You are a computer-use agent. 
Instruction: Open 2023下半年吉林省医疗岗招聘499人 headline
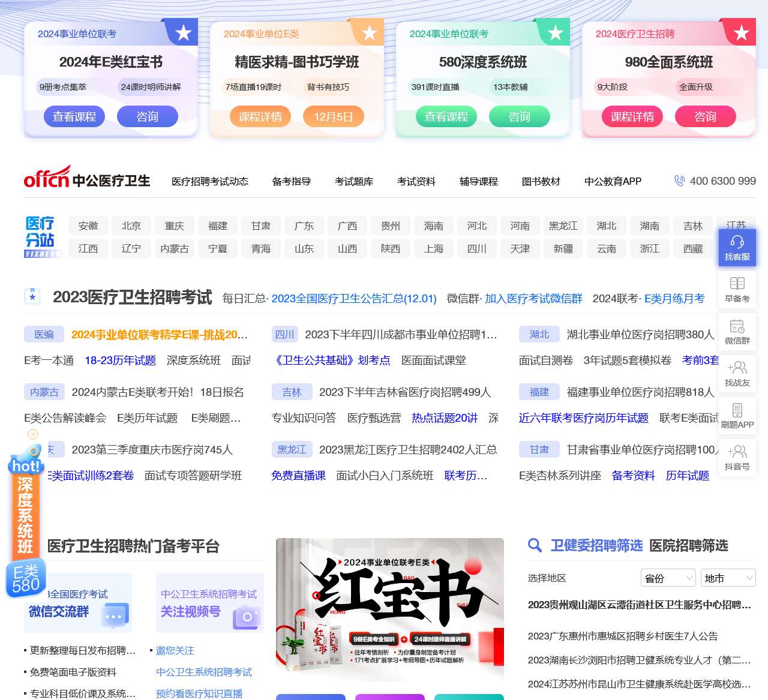tap(405, 392)
